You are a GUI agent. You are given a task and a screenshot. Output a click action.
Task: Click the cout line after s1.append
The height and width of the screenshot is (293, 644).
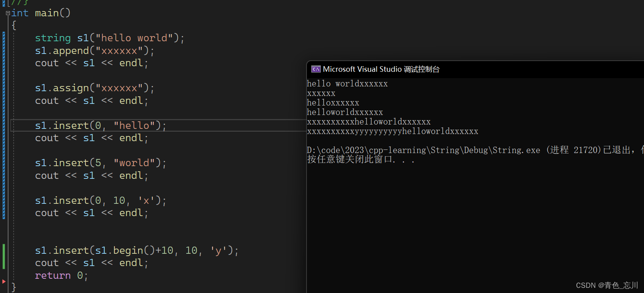tap(91, 63)
